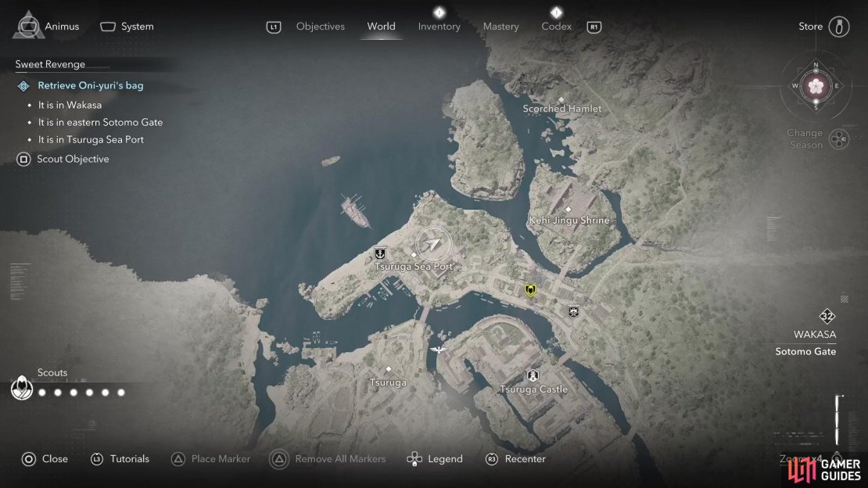Select the 'It is in Wakasa' clue
The width and height of the screenshot is (868, 488).
[x=70, y=105]
